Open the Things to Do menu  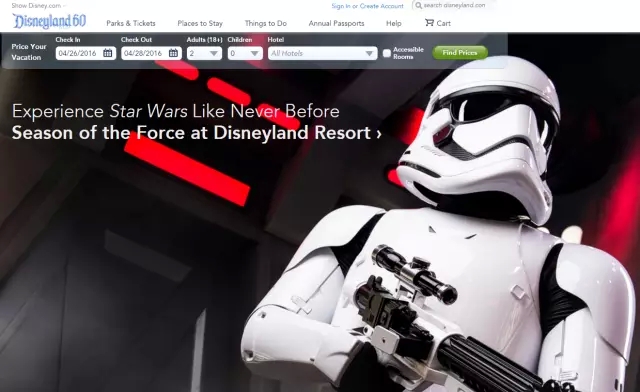266,23
